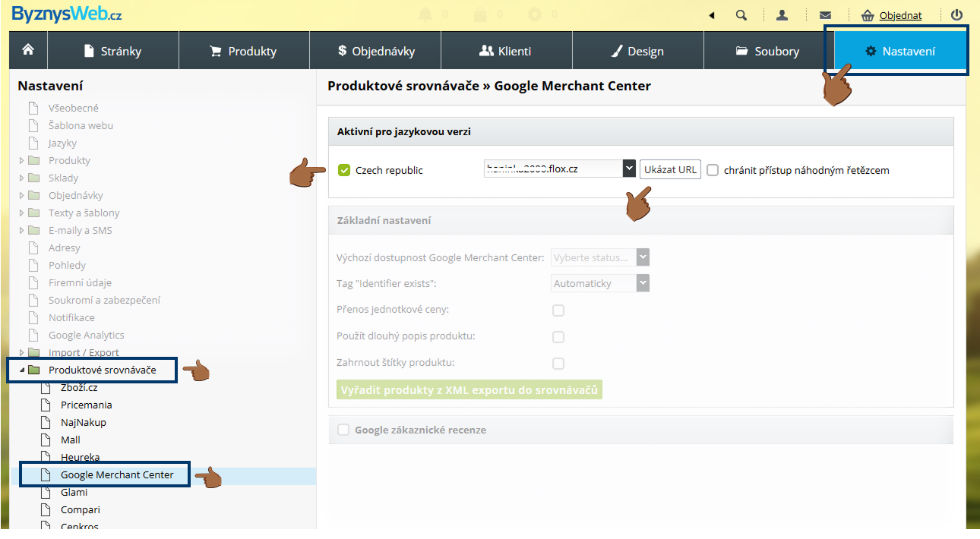Go to the Klienti tab

(x=507, y=51)
